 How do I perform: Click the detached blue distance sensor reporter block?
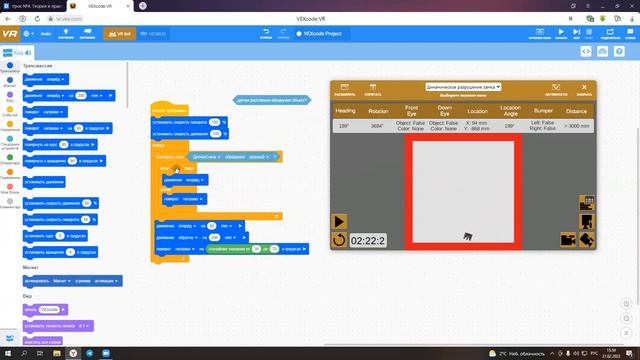click(272, 100)
